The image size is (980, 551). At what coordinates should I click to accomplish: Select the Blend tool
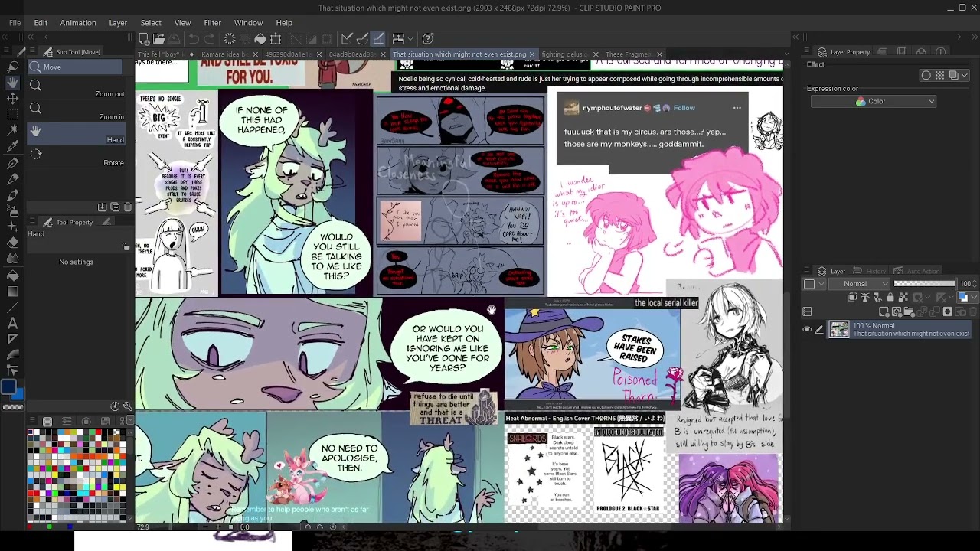(13, 259)
